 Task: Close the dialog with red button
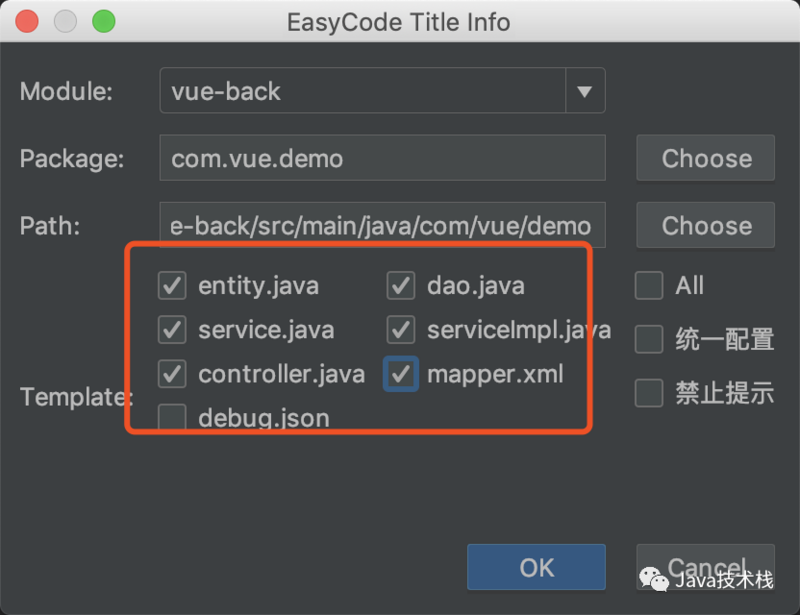point(27,21)
